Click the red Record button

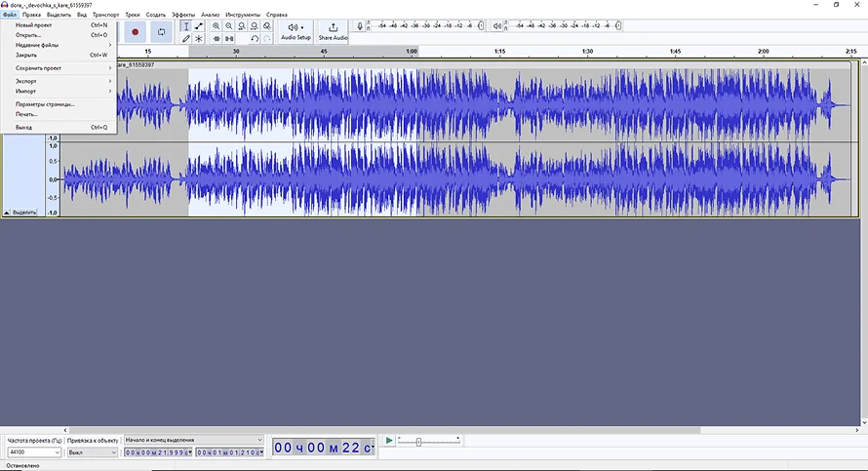click(136, 32)
